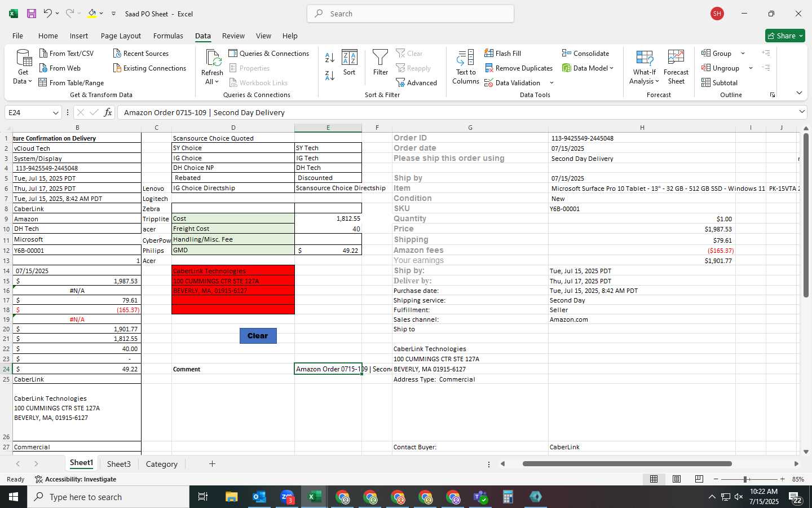Click the green Share button
The height and width of the screenshot is (508, 812).
coord(785,36)
